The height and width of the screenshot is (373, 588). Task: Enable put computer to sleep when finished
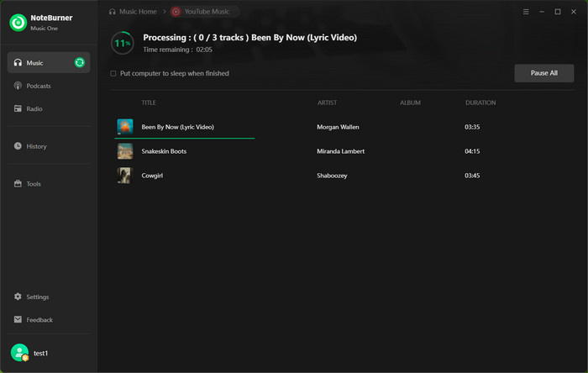pyautogui.click(x=113, y=73)
